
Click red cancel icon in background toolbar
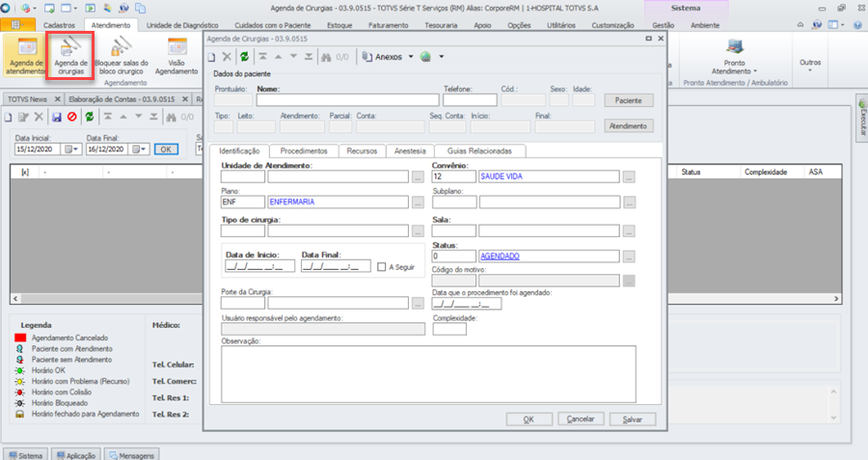coord(72,117)
